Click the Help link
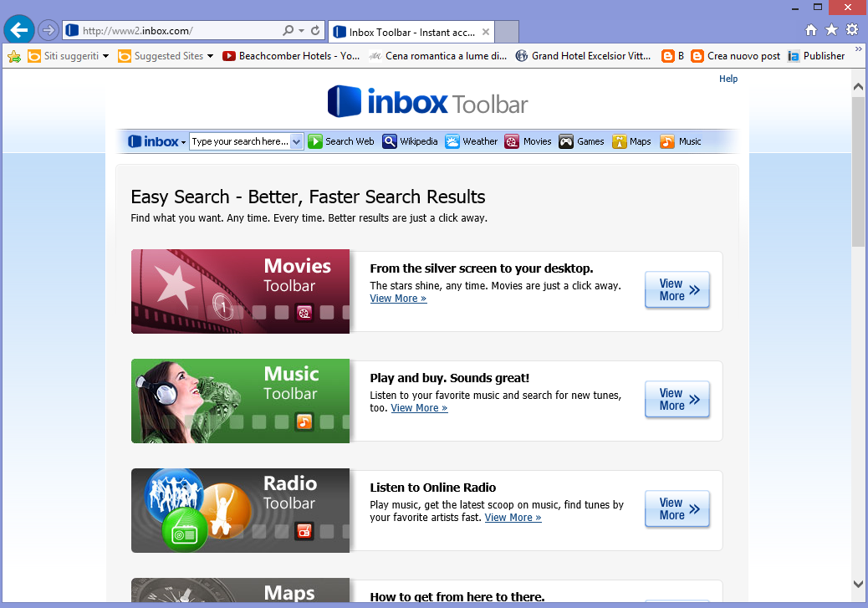Image resolution: width=868 pixels, height=608 pixels. (x=728, y=79)
